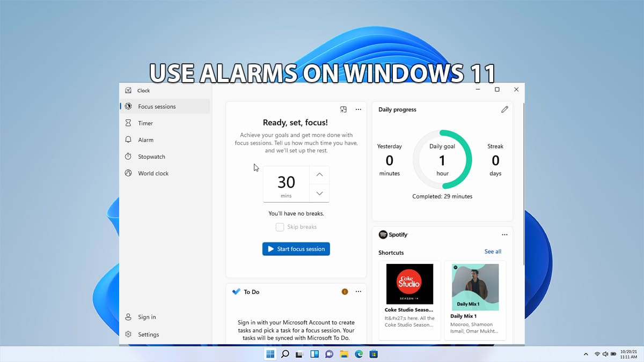Click the Clock app icon in title bar

(x=128, y=90)
